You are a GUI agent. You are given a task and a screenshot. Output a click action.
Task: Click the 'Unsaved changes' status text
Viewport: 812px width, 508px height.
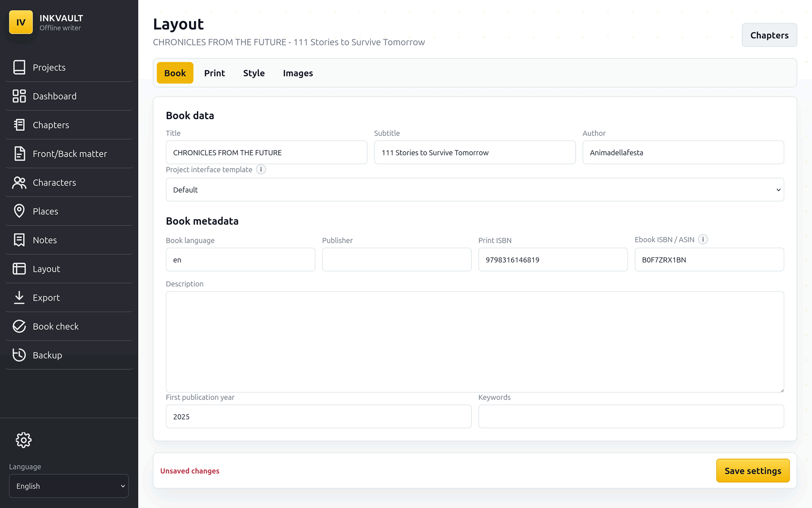tap(190, 471)
